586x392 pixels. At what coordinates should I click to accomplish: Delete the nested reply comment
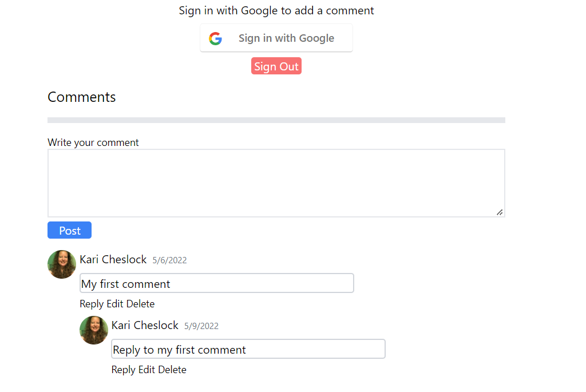pos(172,370)
